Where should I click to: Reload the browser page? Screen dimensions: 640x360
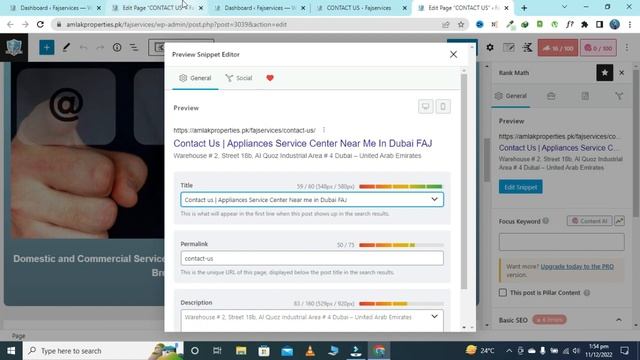[40, 24]
